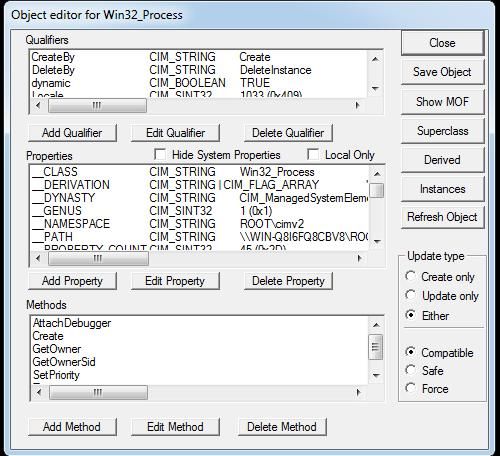The height and width of the screenshot is (456, 500).
Task: Click the Qualifiers list down scroll arrow
Action: tap(376, 89)
